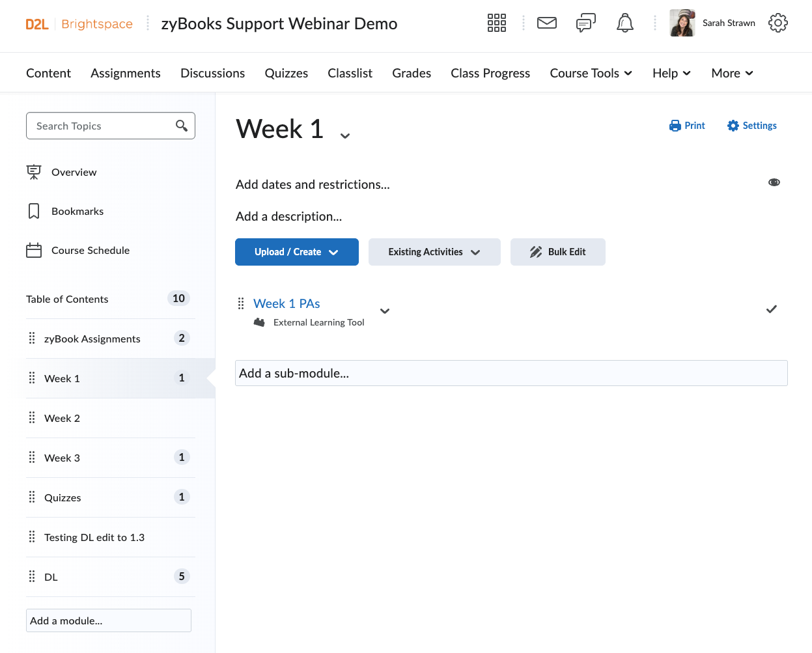The width and height of the screenshot is (812, 653).
Task: Click the Bookmarks ribbon icon
Action: pos(34,211)
